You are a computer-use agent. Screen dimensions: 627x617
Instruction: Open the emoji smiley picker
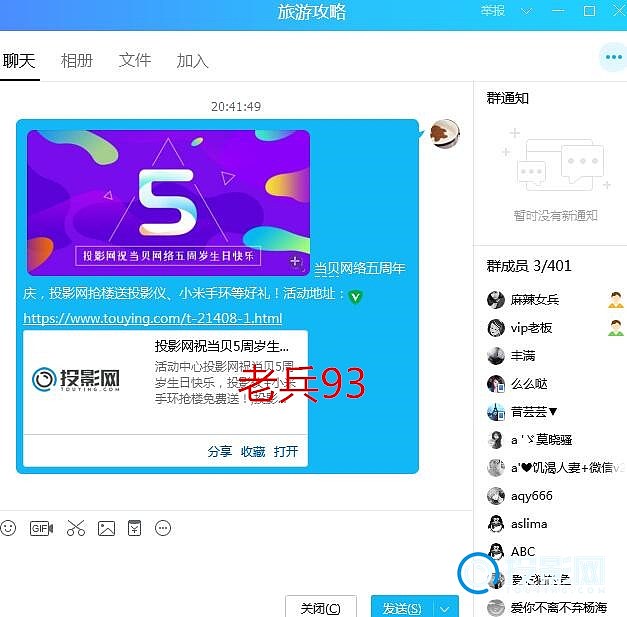[9, 528]
